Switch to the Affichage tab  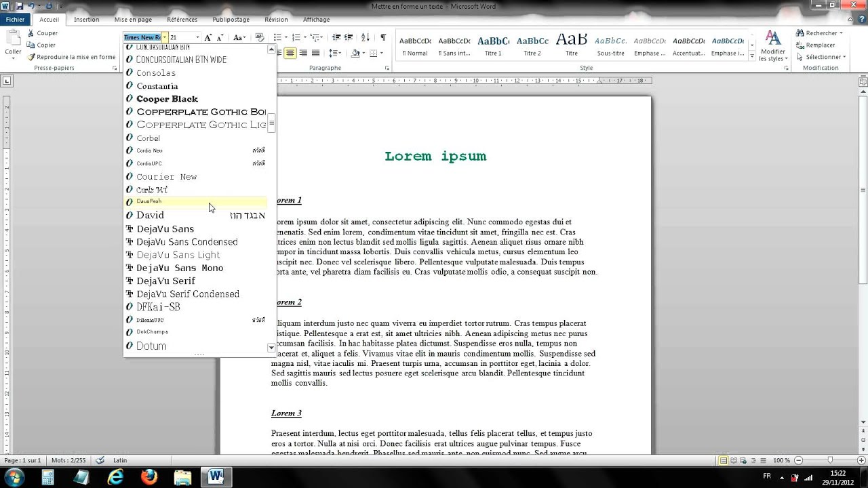pos(317,20)
